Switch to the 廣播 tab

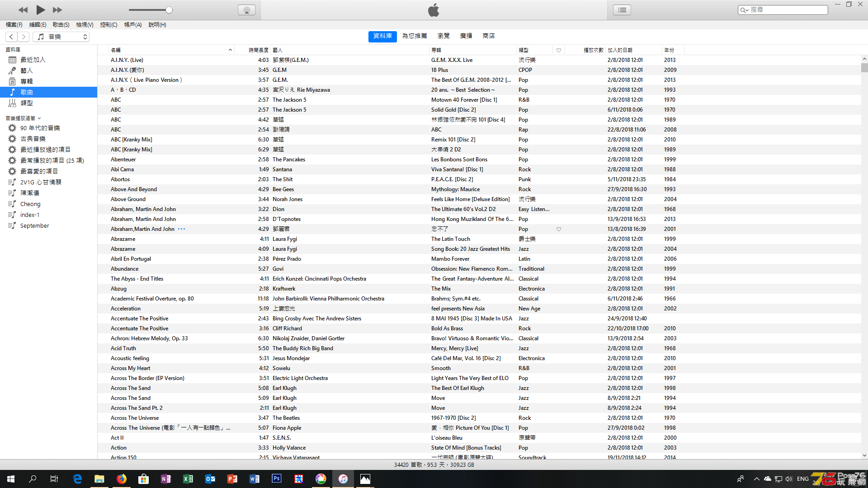coord(466,36)
